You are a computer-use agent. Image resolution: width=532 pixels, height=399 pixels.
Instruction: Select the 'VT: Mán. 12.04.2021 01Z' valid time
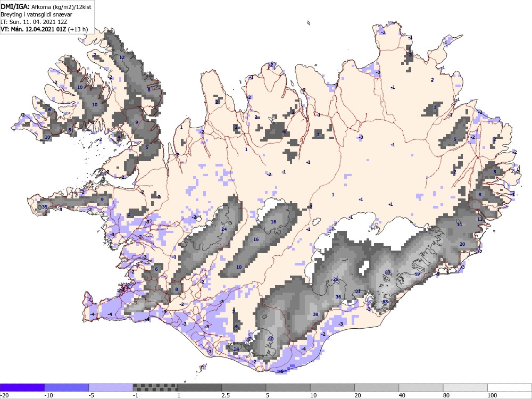(x=33, y=29)
